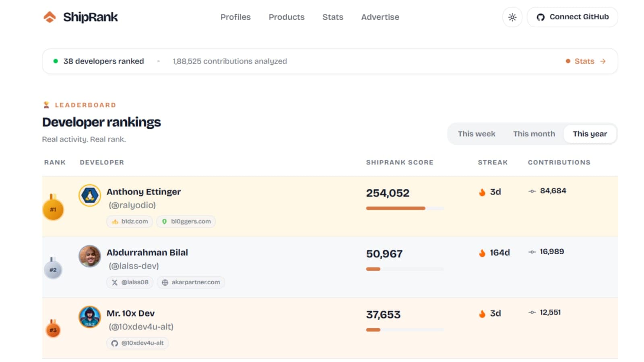
Task: Switch to the This month tab
Action: pos(534,134)
